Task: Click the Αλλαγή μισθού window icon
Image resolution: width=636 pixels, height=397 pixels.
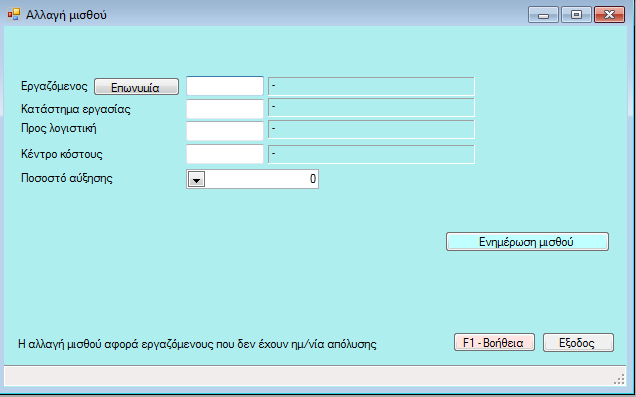Action: [x=13, y=15]
